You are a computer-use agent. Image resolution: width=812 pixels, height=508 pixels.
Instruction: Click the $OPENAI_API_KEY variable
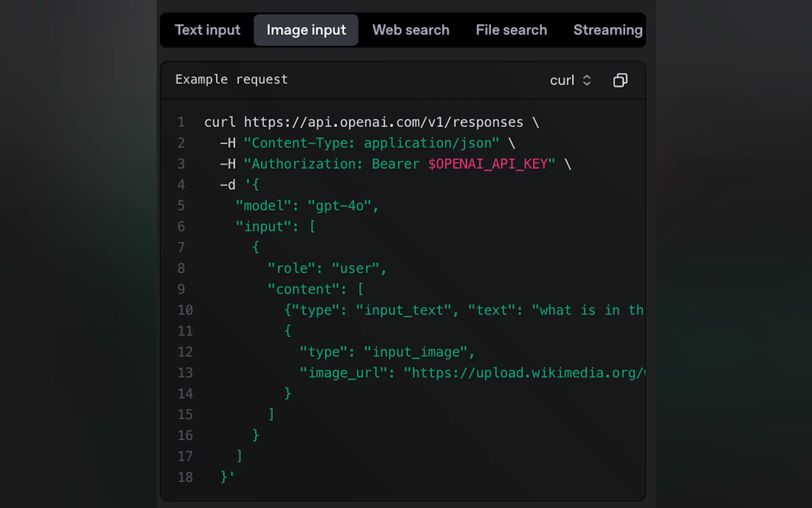point(488,164)
